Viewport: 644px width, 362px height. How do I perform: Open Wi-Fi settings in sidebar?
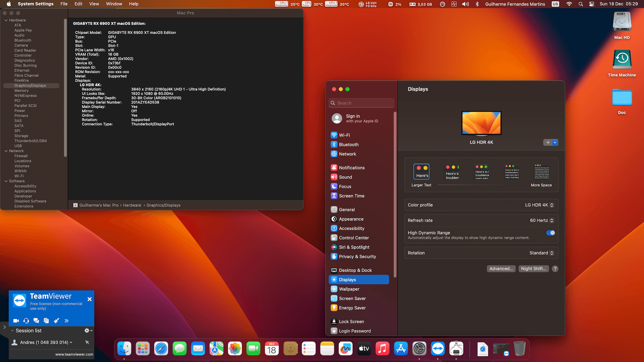[x=344, y=135]
